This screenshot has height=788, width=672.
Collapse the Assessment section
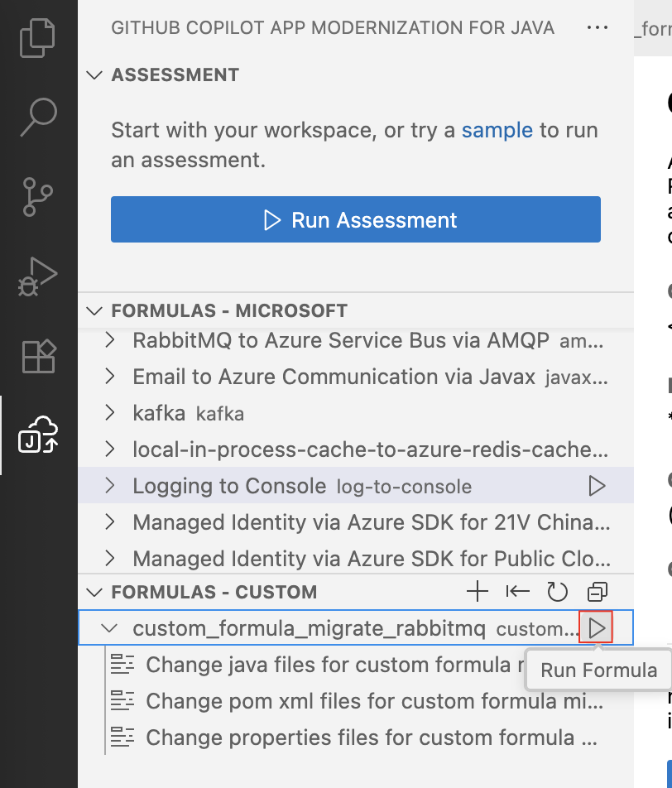(94, 74)
